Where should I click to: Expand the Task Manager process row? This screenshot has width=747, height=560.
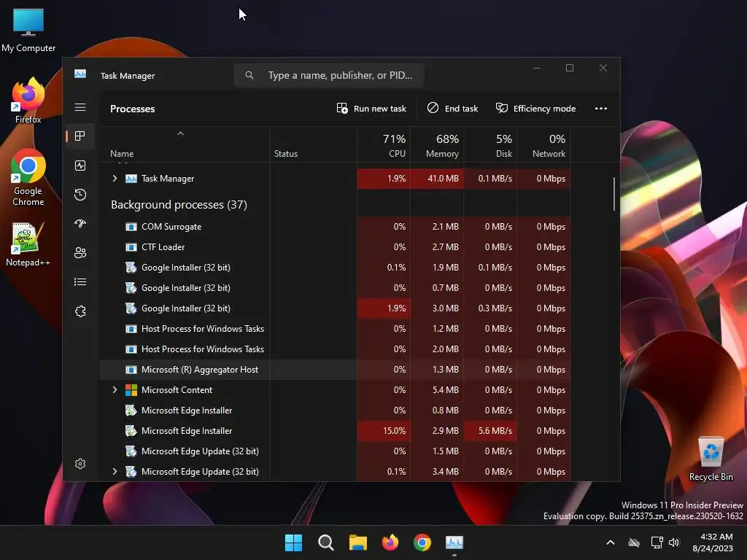[x=115, y=178]
